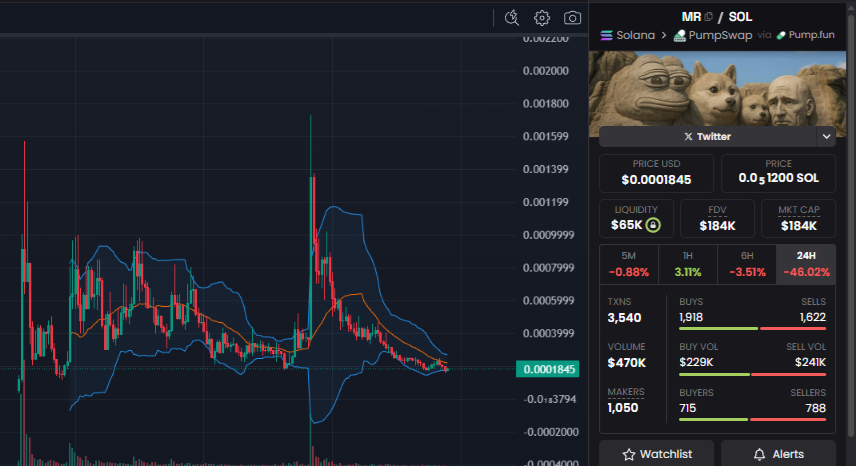Copy the MR token address icon
856x466 pixels.
click(x=709, y=17)
